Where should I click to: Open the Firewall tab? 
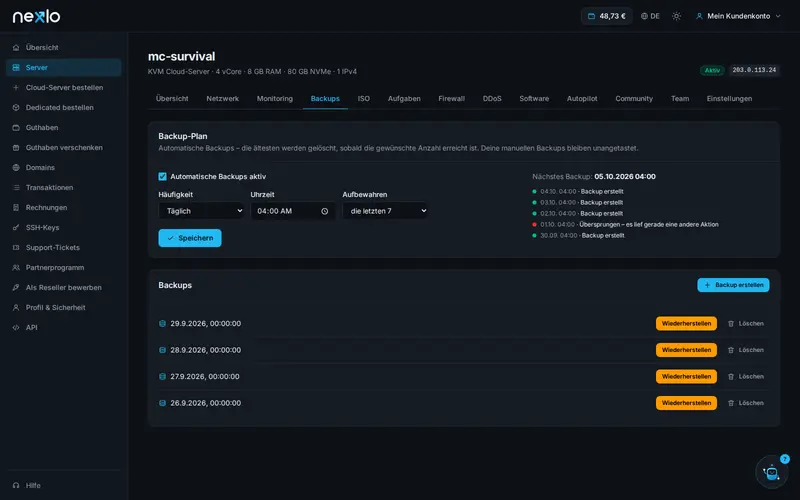coord(452,98)
